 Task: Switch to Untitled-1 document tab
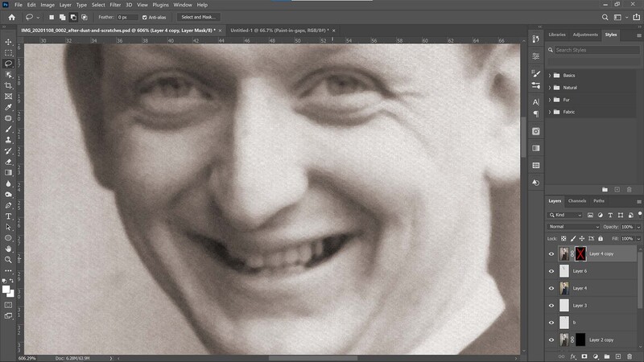[x=279, y=31]
